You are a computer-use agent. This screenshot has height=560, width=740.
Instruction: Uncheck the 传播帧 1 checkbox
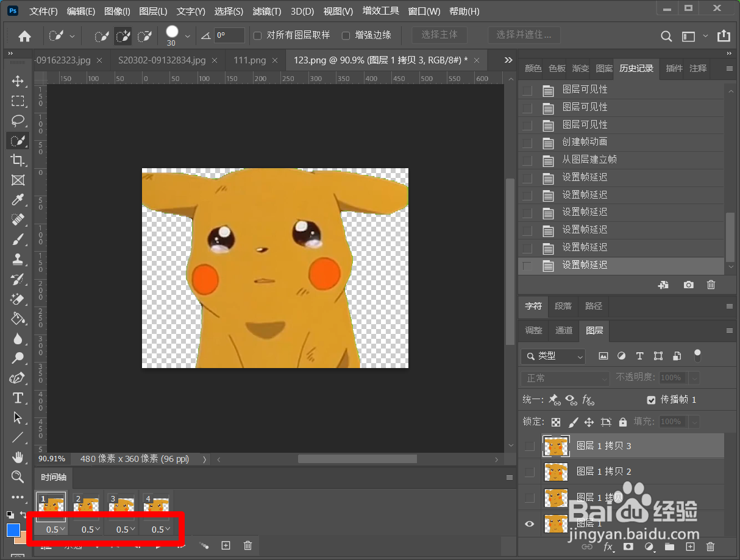(x=651, y=400)
